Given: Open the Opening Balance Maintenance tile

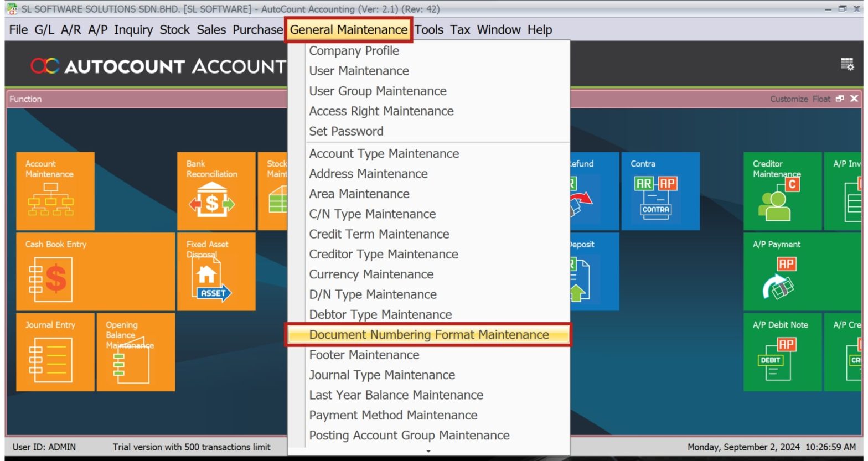Looking at the screenshot, I should click(136, 352).
